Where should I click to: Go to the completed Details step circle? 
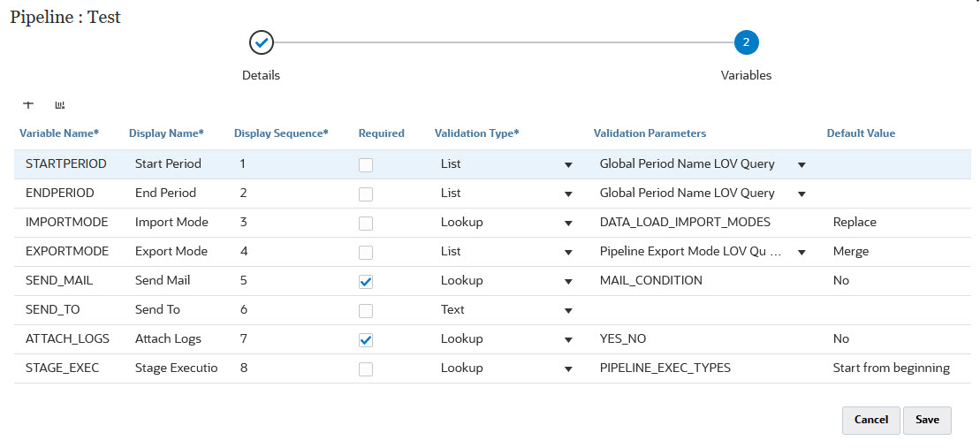[262, 43]
